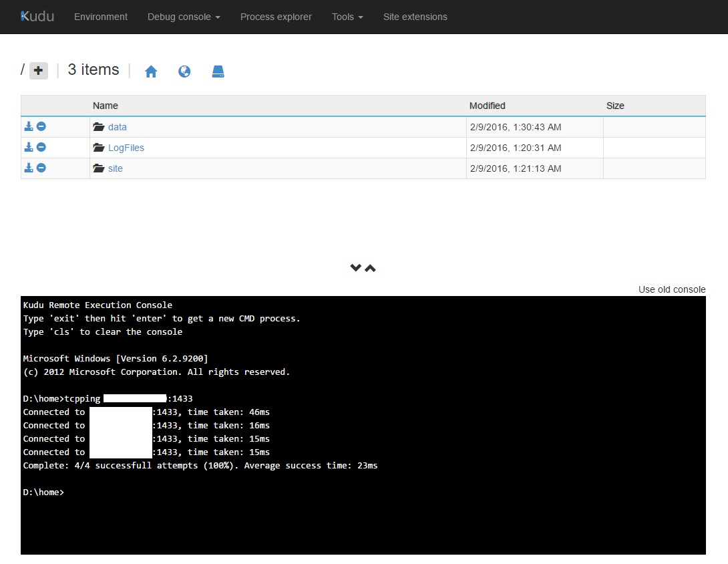Select modified date 2/9/2016, 1:30:43 AM
This screenshot has width=728, height=564.
tap(516, 127)
